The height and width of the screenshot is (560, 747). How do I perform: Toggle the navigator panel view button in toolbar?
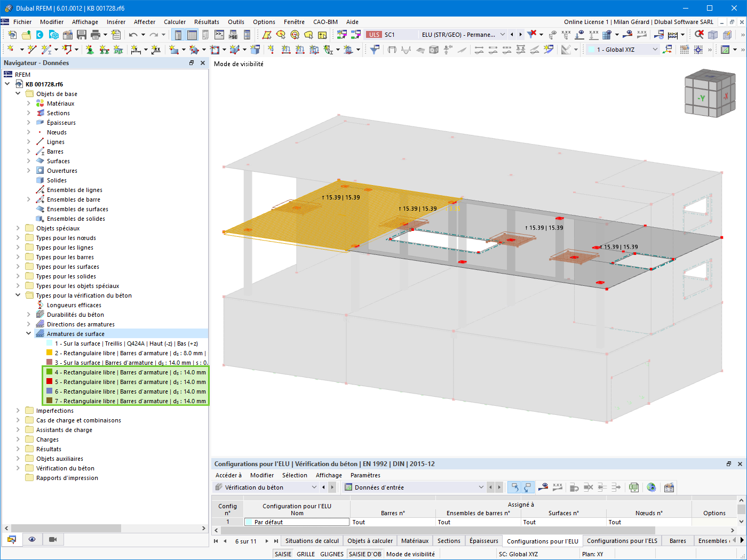[x=178, y=35]
